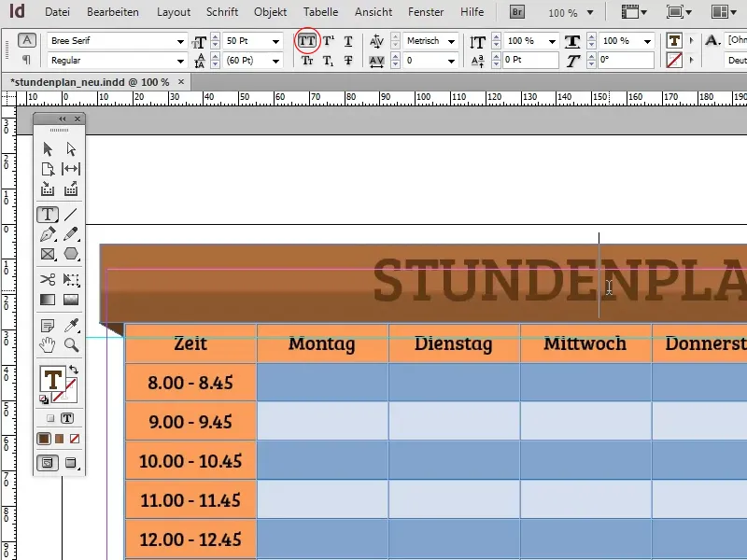747x560 pixels.
Task: Toggle Strikethrough formatting
Action: click(x=348, y=61)
